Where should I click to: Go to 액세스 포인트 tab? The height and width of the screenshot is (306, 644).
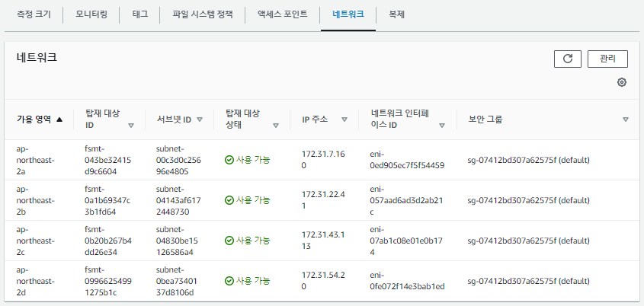[283, 14]
